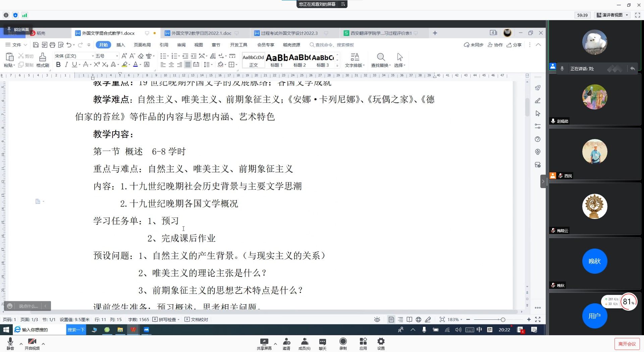Toggle full screen in meeting window

(x=637, y=15)
